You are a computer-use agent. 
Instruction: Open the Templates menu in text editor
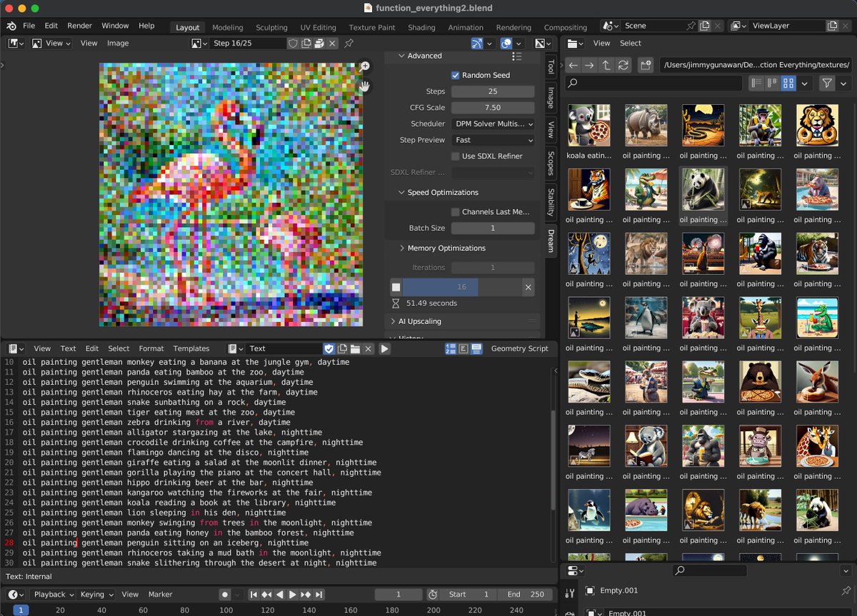pyautogui.click(x=191, y=348)
